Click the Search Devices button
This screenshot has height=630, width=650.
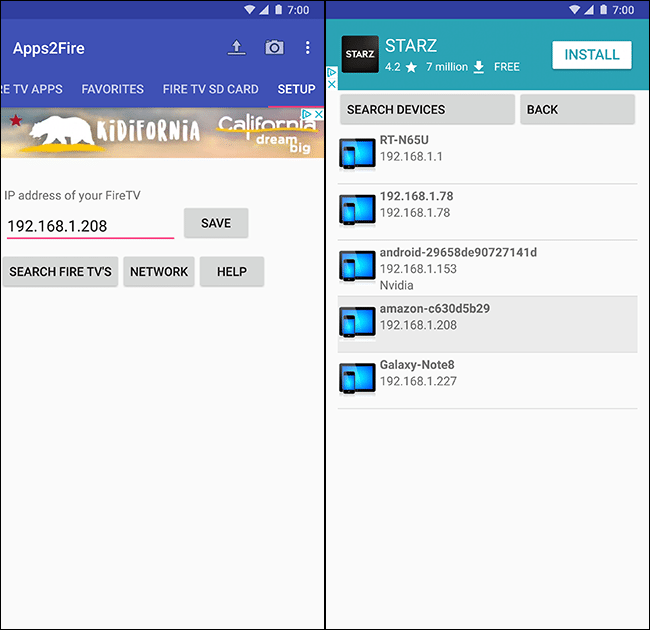(x=427, y=109)
